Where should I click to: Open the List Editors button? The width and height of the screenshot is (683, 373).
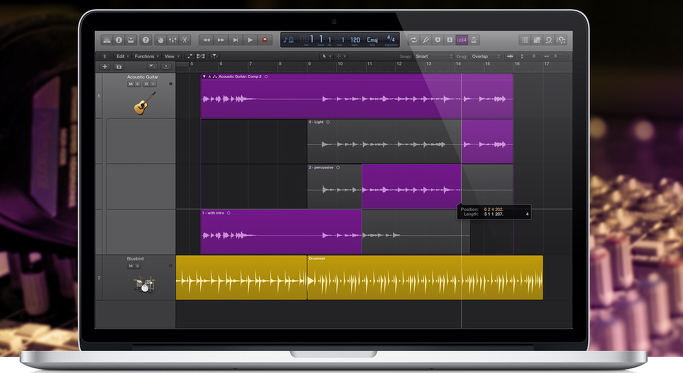[525, 40]
